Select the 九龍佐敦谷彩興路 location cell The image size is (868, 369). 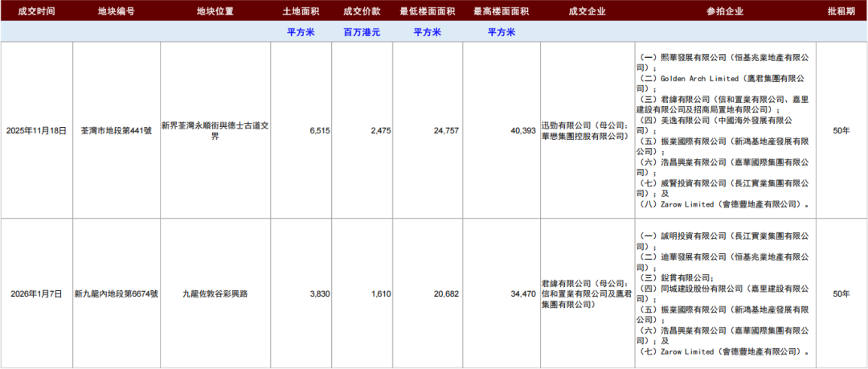[x=215, y=294]
